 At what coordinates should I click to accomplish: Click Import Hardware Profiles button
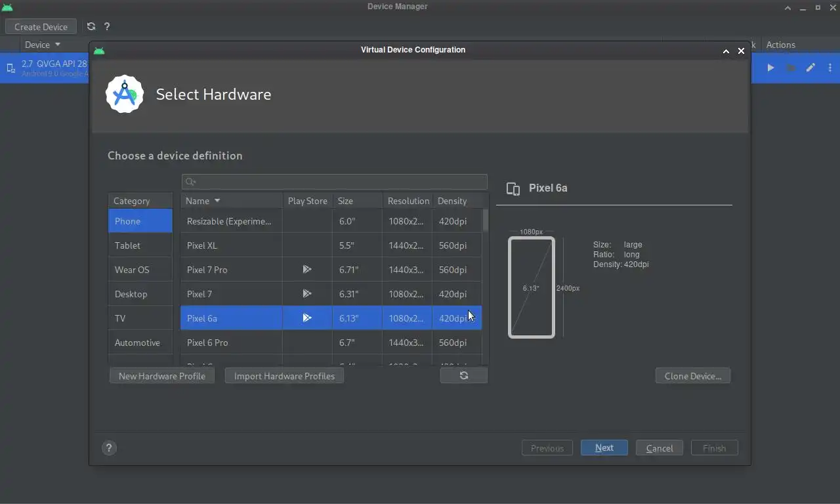point(284,376)
